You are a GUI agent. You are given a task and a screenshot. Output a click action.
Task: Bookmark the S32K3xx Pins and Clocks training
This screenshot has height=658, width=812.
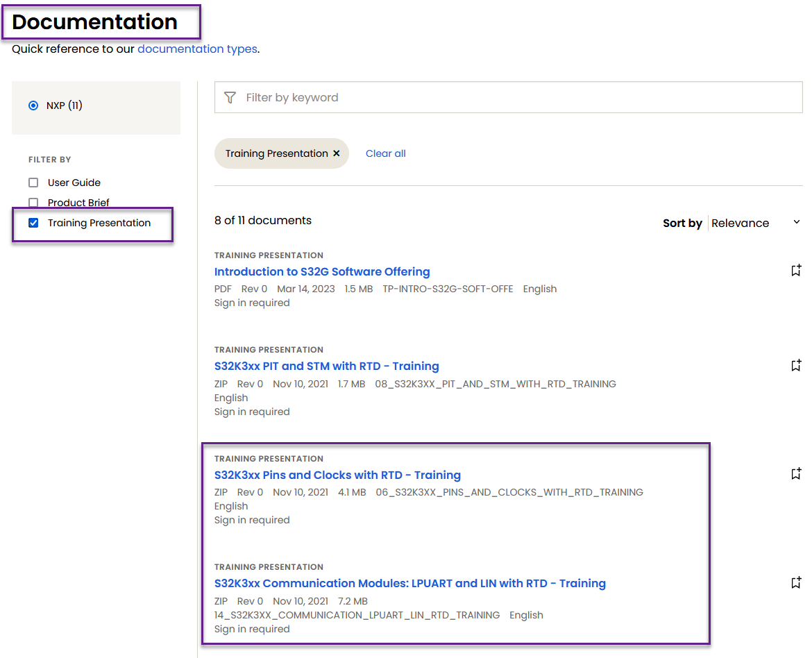[x=795, y=474]
